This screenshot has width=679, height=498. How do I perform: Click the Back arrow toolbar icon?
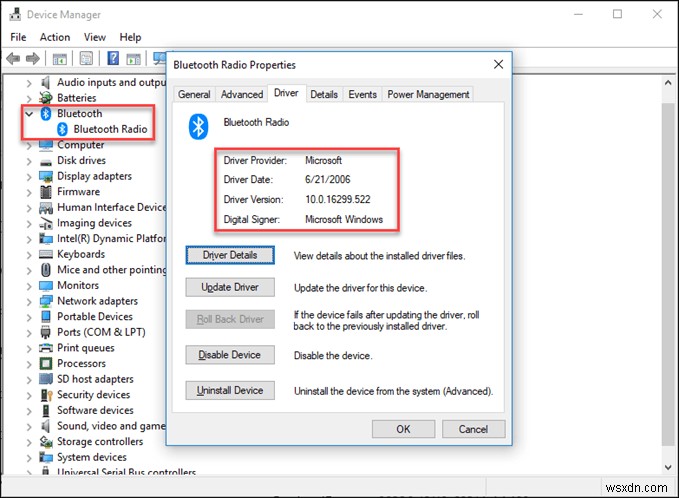click(x=13, y=58)
